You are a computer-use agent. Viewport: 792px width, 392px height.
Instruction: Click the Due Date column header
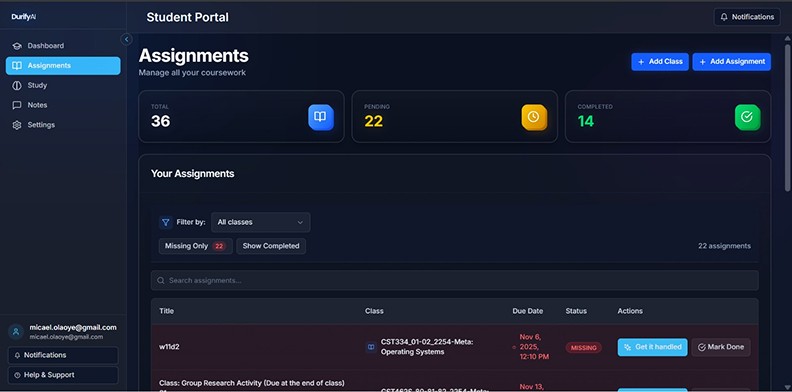pos(527,311)
